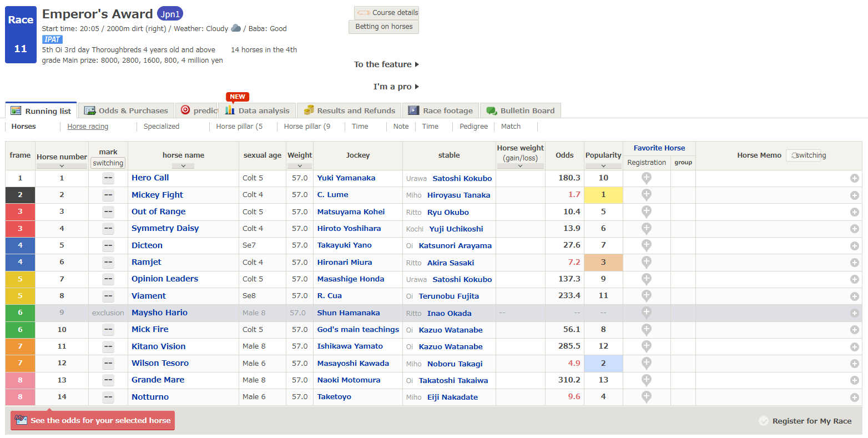This screenshot has height=438, width=868.
Task: Tick the Register for My Race checkmark
Action: pos(764,421)
